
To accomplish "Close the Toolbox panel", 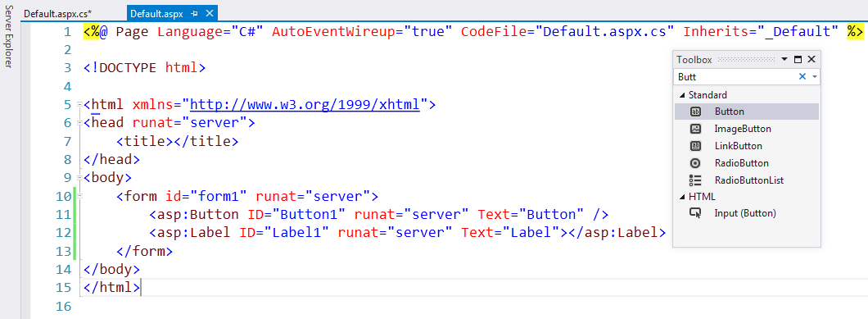I will (x=811, y=59).
